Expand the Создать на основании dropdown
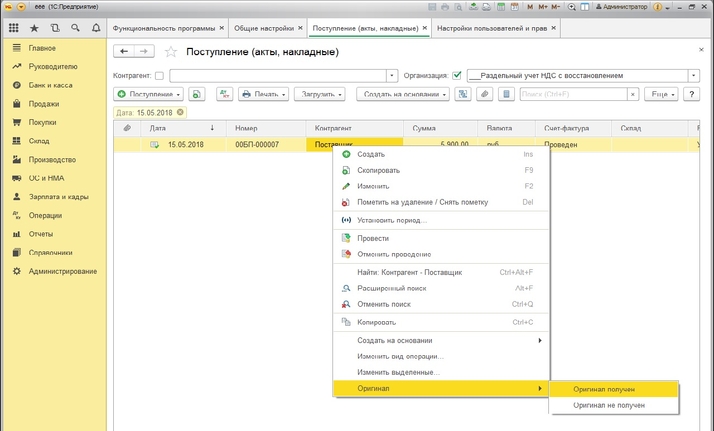This screenshot has height=431, width=714. 402,94
